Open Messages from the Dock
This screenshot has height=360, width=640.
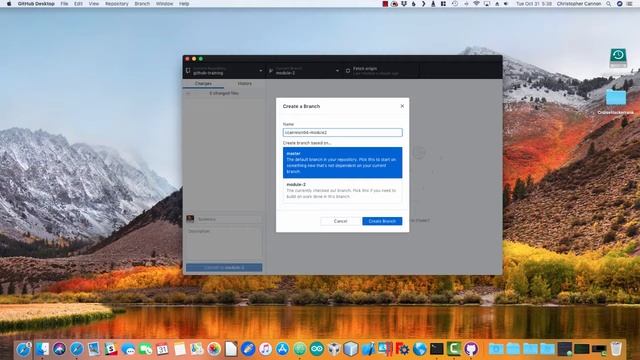128,349
